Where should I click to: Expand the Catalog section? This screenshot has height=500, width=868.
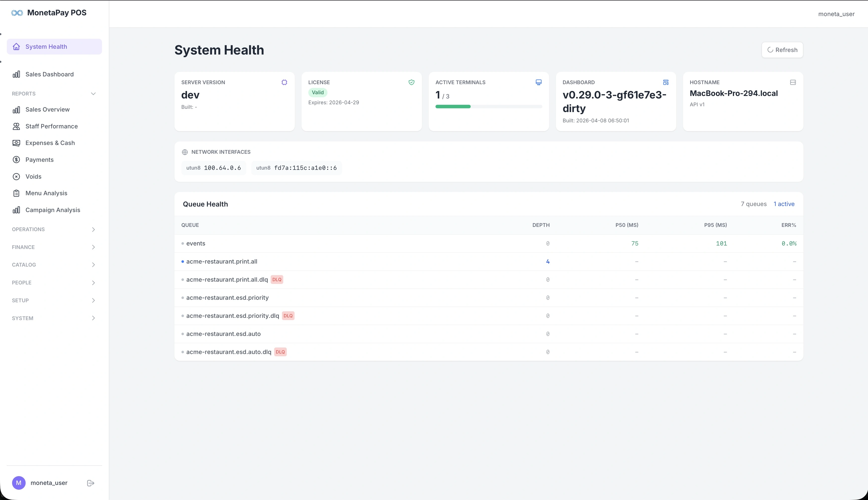pyautogui.click(x=54, y=265)
